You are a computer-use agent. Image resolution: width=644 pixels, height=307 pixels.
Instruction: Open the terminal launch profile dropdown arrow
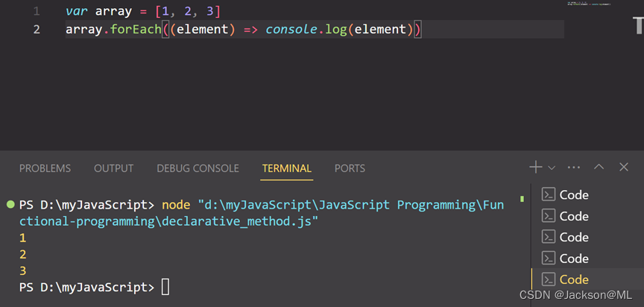click(552, 168)
